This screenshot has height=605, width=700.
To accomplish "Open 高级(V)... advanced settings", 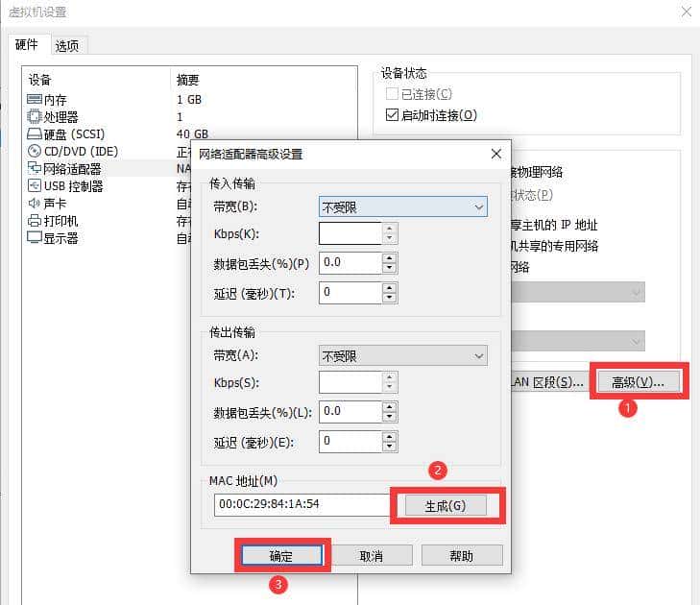I will click(639, 382).
